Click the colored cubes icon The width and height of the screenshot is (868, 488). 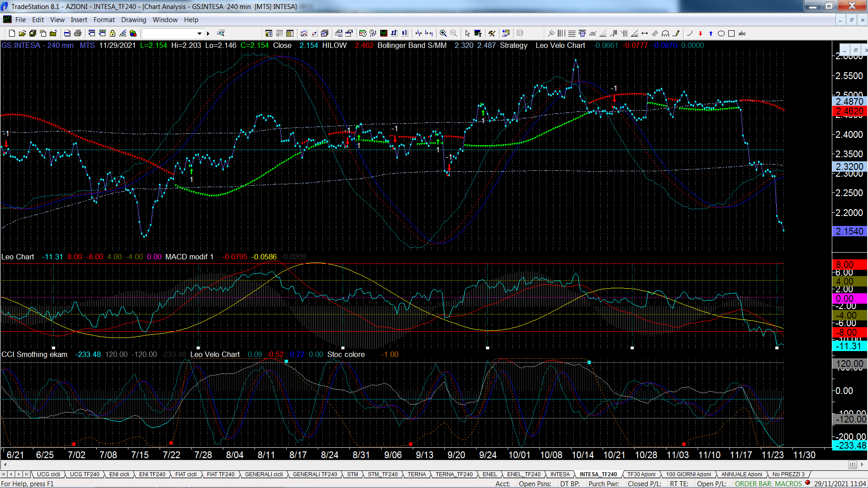point(133,33)
